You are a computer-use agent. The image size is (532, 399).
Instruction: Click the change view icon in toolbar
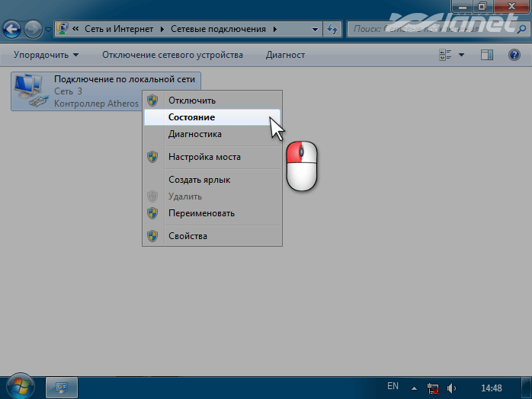(446, 55)
